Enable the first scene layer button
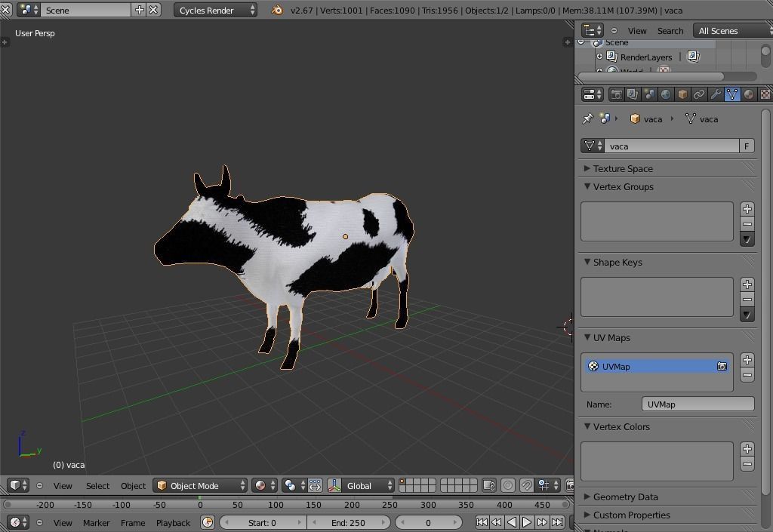This screenshot has width=773, height=532. pyautogui.click(x=402, y=482)
